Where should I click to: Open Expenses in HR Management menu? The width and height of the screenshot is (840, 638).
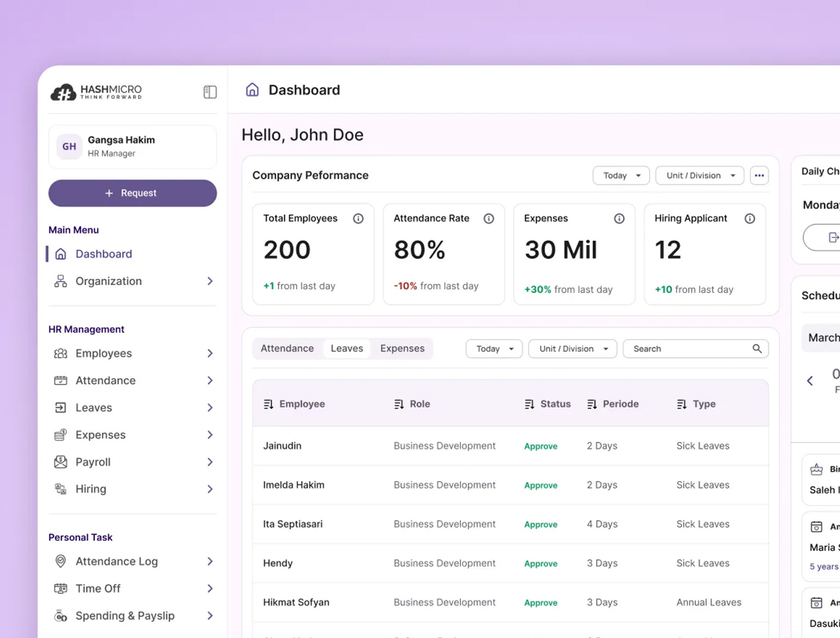[x=132, y=435]
